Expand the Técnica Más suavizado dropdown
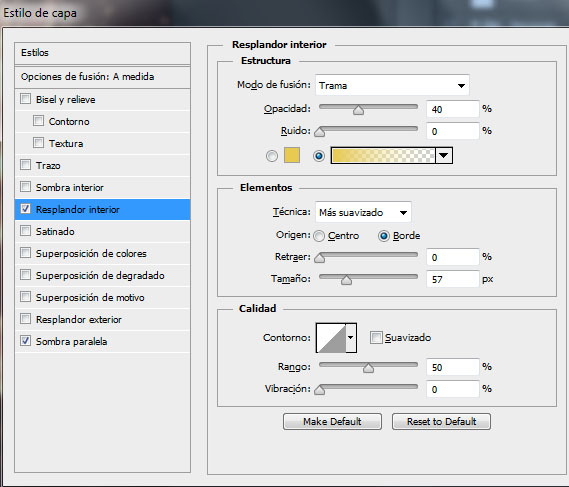The width and height of the screenshot is (569, 487). point(363,212)
